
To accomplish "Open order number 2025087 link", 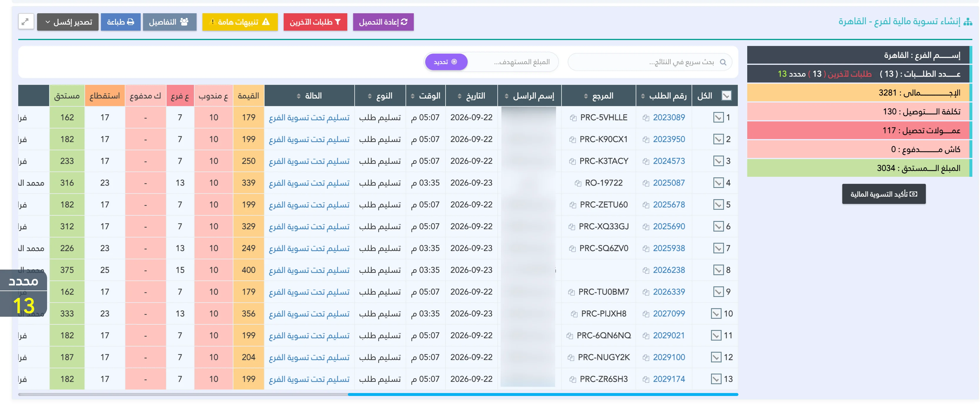I will pyautogui.click(x=668, y=183).
